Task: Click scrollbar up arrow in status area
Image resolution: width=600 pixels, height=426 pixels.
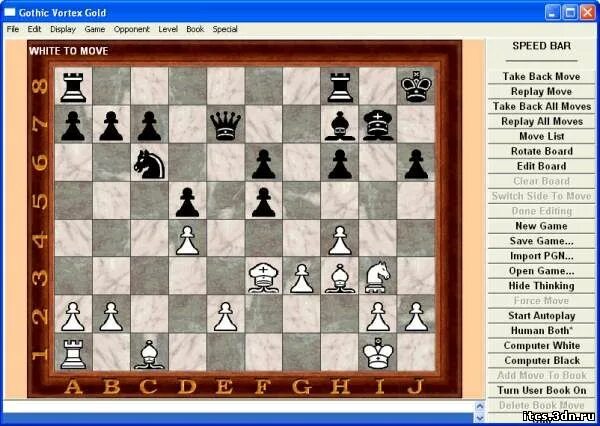Action: pos(479,406)
